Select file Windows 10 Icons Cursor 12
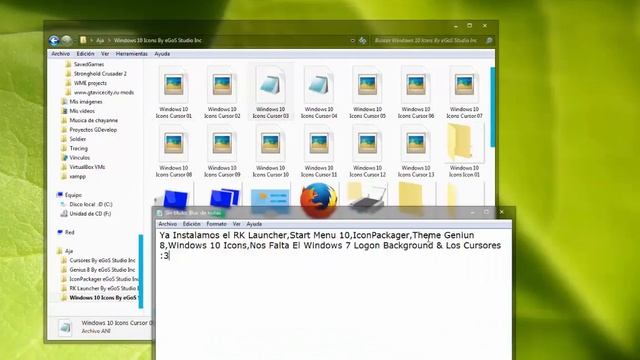This screenshot has height=360, width=640. click(367, 151)
